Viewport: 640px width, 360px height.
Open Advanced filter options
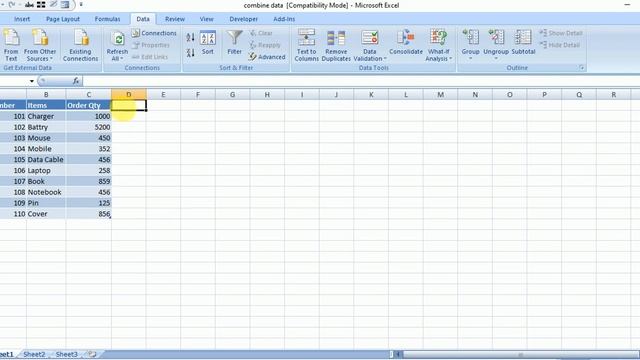[267, 57]
